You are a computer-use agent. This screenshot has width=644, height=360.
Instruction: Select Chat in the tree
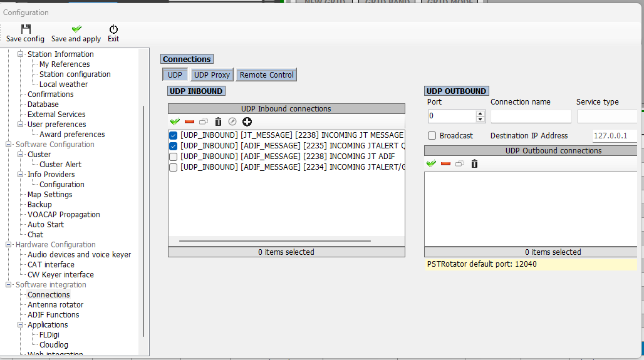coord(35,234)
